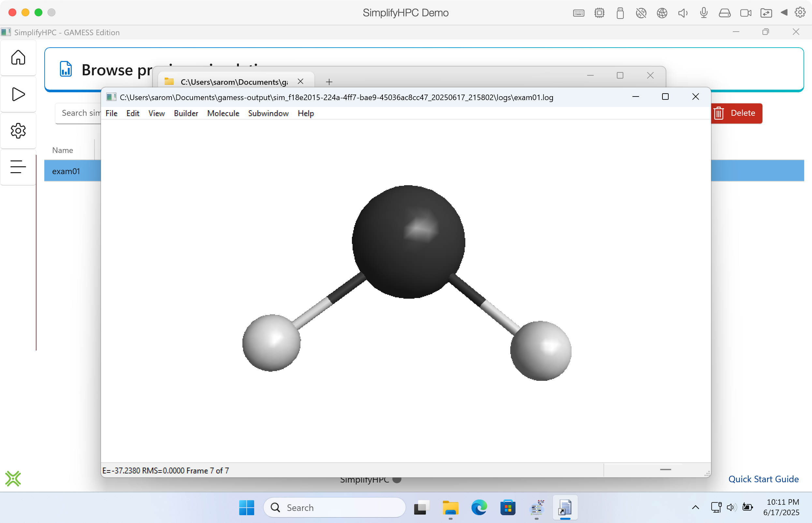
Task: Click the green SimplifyHPC logo icon
Action: click(13, 479)
